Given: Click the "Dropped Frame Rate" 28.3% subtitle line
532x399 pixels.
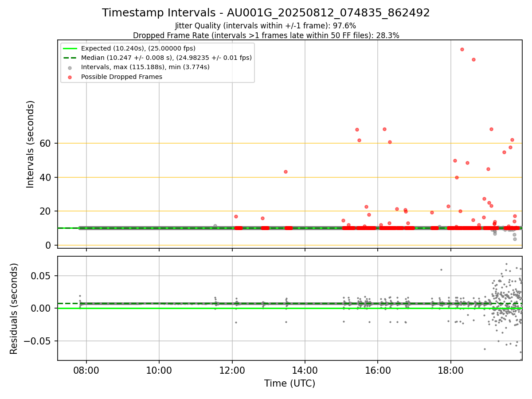Looking at the screenshot, I should (x=266, y=35).
